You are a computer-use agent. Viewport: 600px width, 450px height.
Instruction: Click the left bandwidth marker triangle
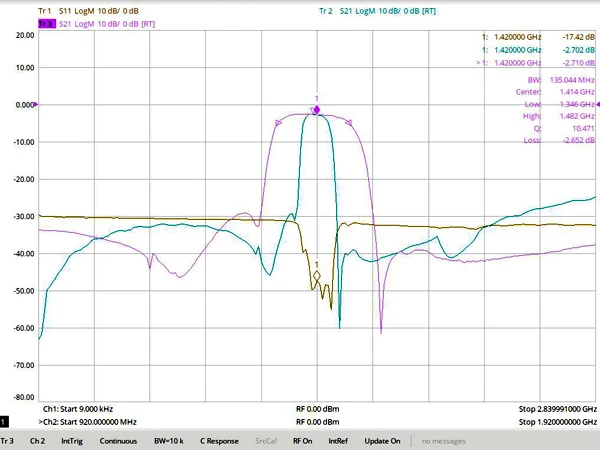click(277, 123)
